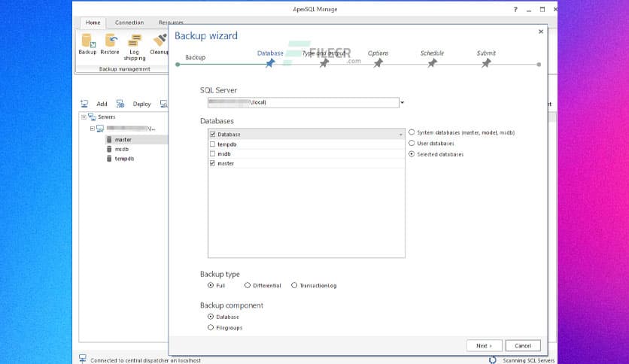Close the Backup wizard dialog
The width and height of the screenshot is (629, 364).
pyautogui.click(x=541, y=32)
